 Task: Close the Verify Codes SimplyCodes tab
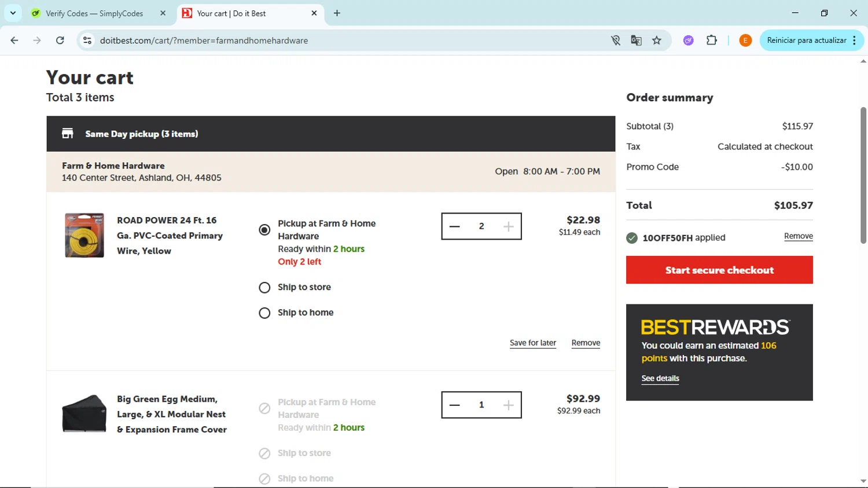163,13
